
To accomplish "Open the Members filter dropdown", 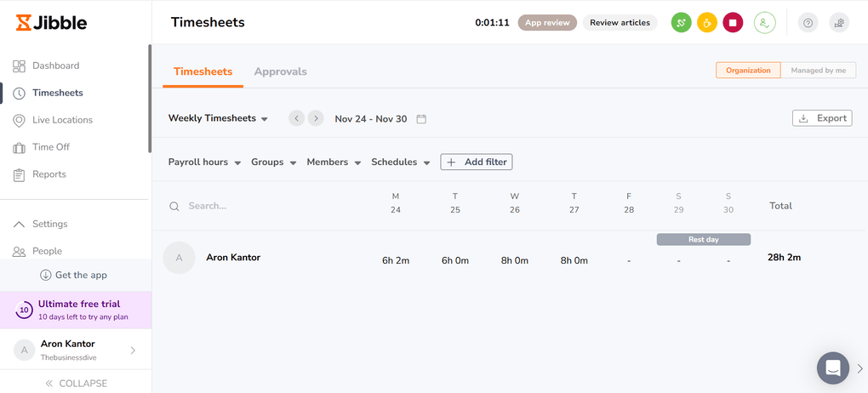I will 334,162.
